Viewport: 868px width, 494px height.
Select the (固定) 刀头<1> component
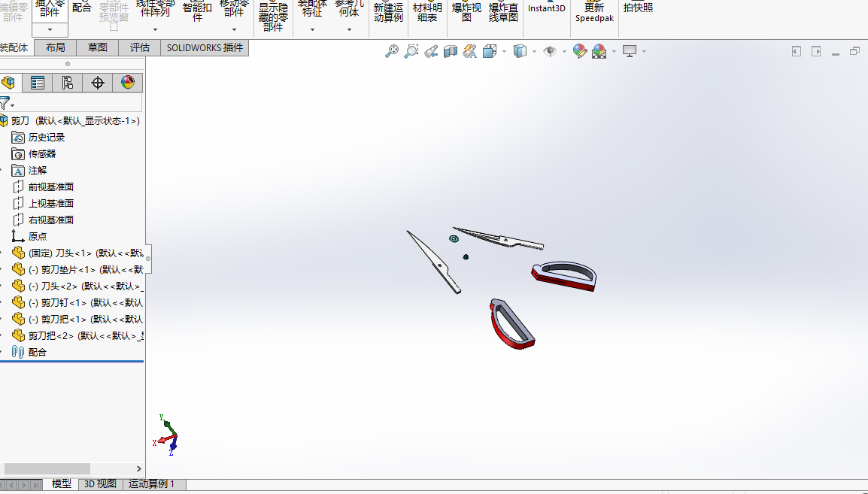(x=77, y=253)
